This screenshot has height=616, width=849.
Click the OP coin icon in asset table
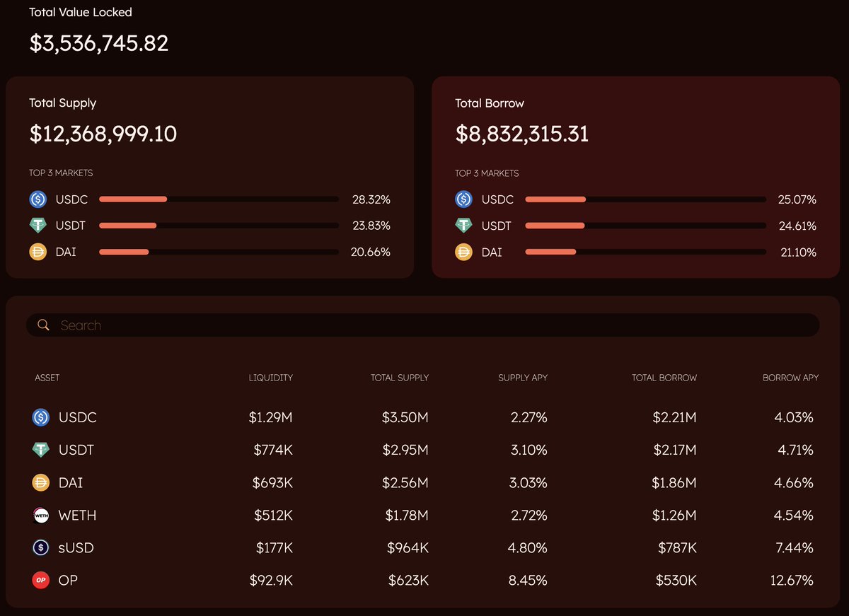click(41, 580)
